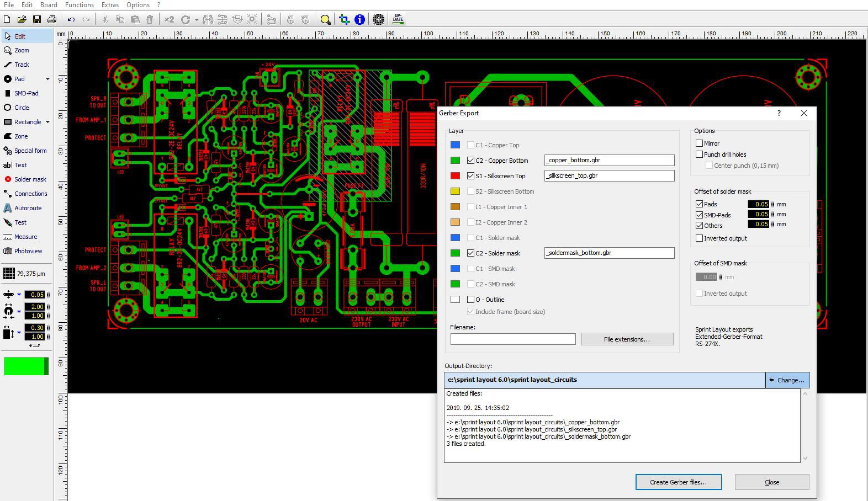Screen dimensions: 868x501
Task: Click the printer toolbar icon
Action: [51, 19]
